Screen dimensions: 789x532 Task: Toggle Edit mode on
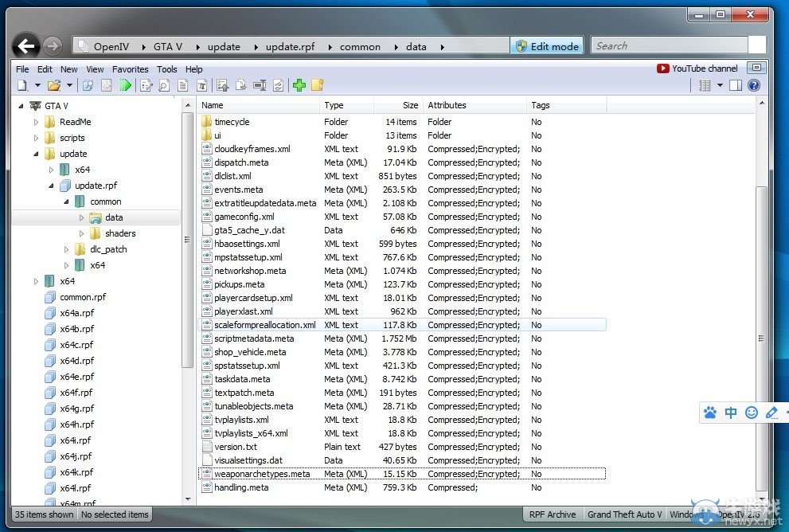(547, 46)
